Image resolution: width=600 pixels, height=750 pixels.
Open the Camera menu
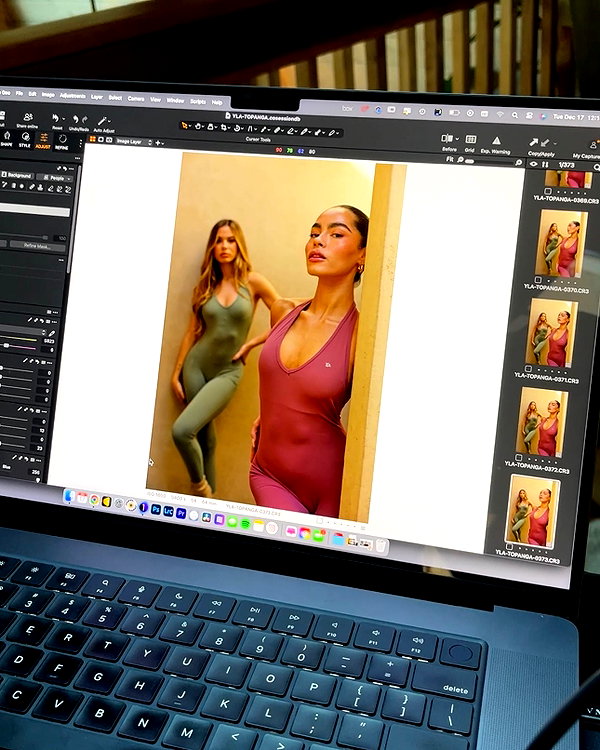pos(136,98)
